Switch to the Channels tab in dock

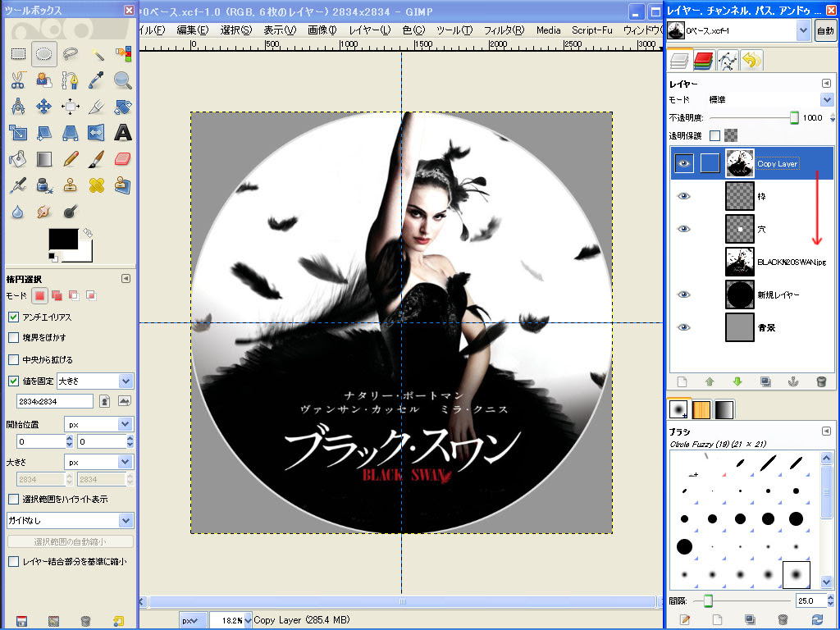click(x=703, y=60)
